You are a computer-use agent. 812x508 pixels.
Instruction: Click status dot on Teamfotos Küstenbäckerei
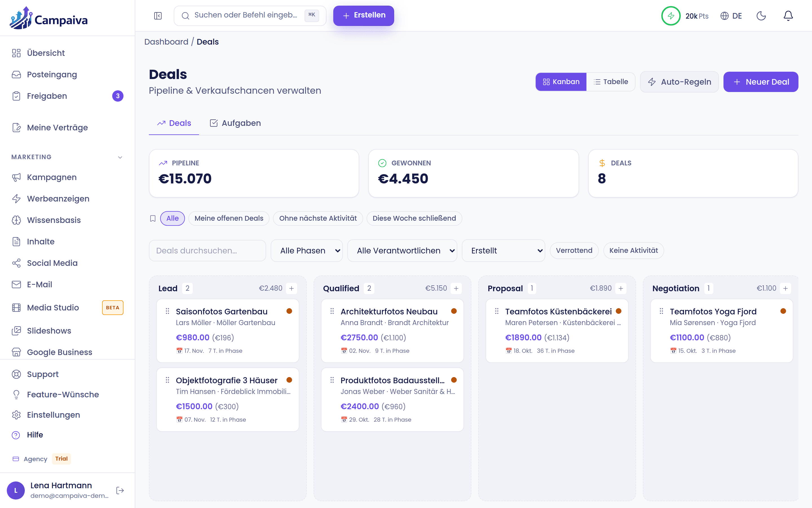pos(619,311)
